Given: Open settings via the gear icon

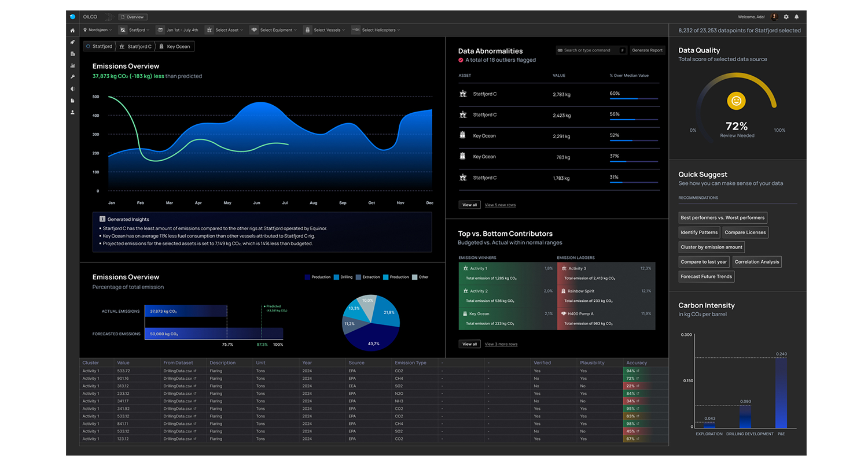Looking at the screenshot, I should [786, 17].
